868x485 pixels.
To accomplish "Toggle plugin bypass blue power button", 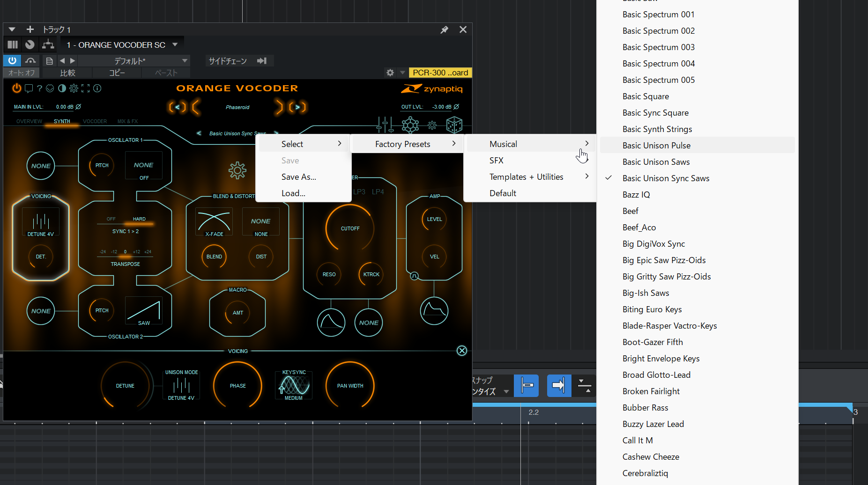I will [x=12, y=60].
